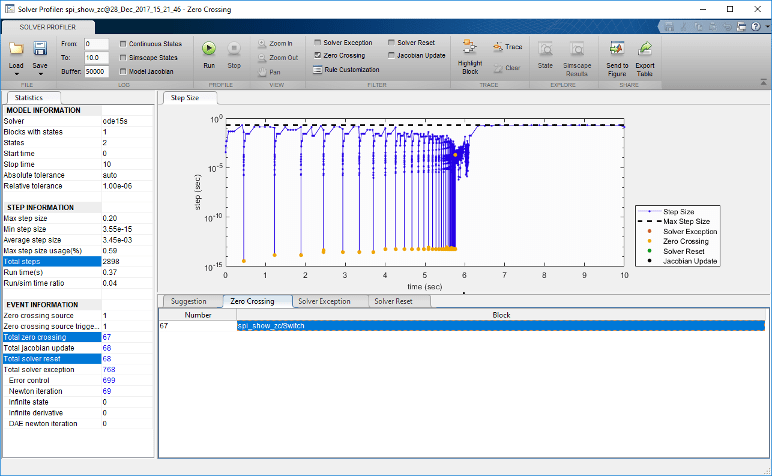Click the Rule Customization button
This screenshot has width=772, height=476.
(x=347, y=70)
